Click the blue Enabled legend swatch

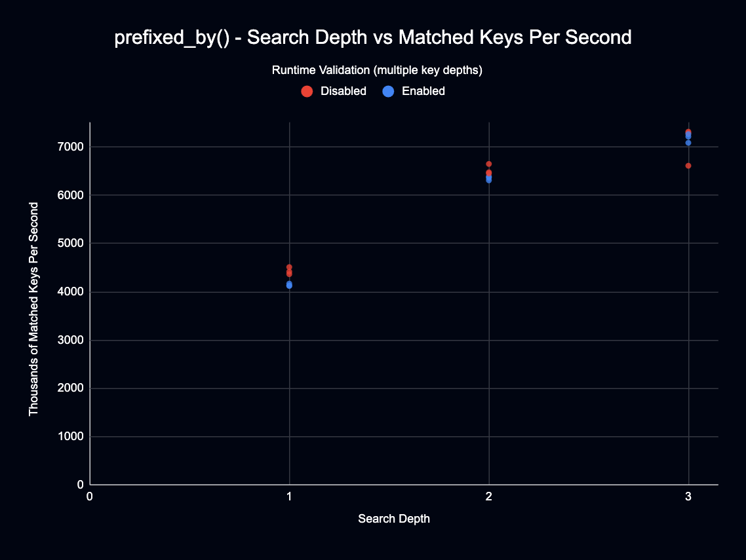pos(388,91)
